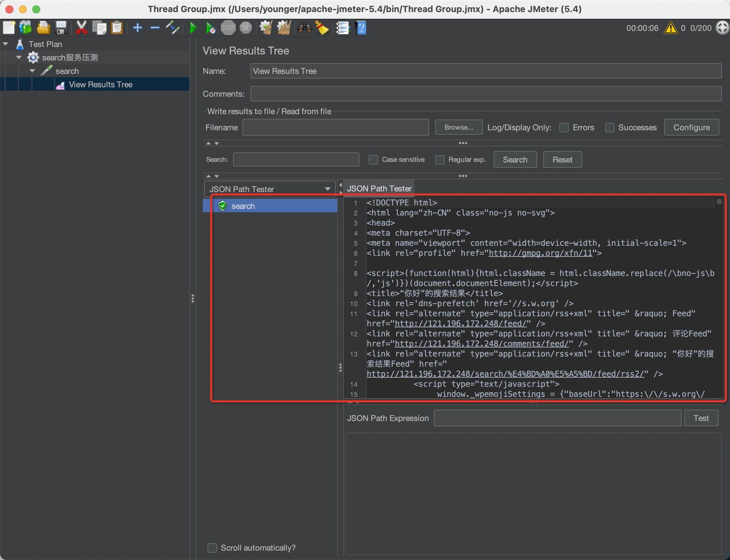Screen dimensions: 730x560
Task: Open search with binoculars icon
Action: [x=305, y=28]
